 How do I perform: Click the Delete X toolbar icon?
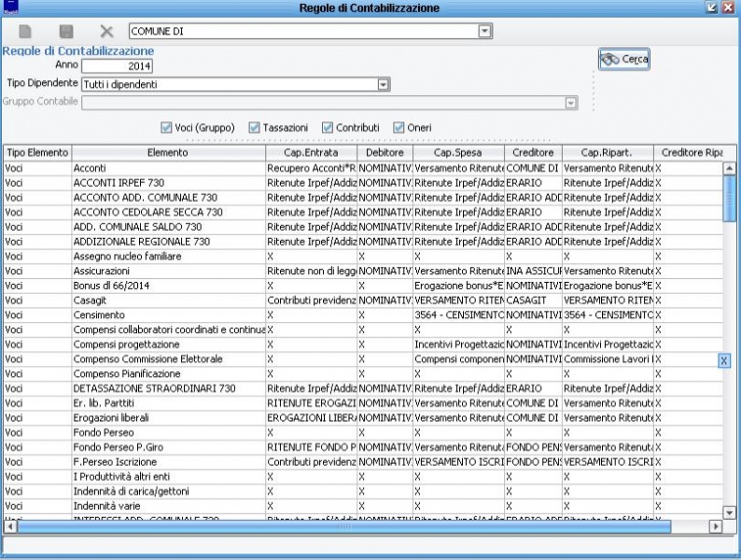(106, 32)
